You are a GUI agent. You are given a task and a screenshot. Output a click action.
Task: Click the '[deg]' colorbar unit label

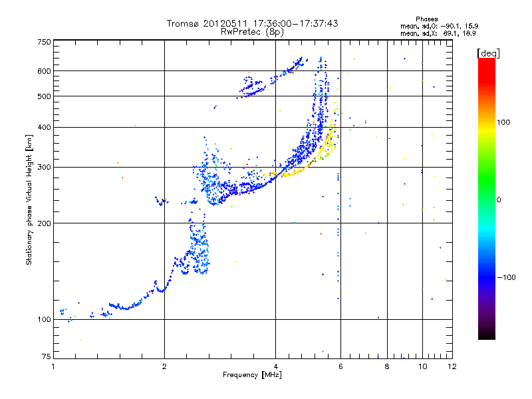488,53
